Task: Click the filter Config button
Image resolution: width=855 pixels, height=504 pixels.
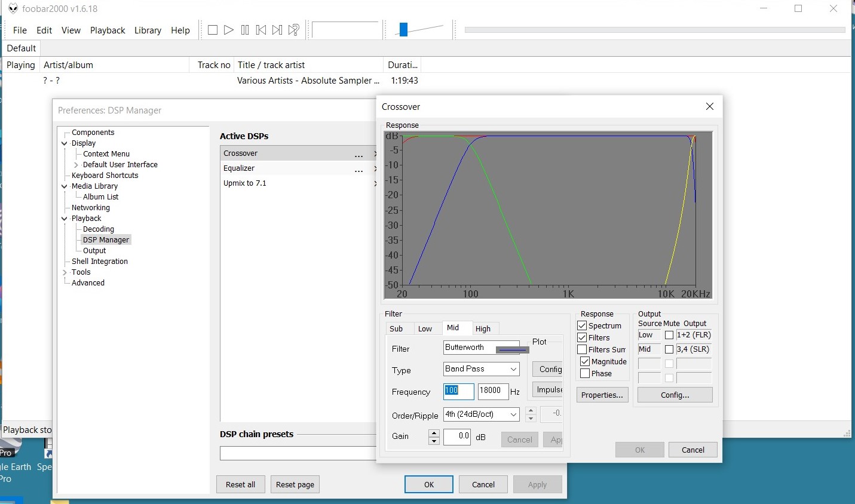Action: pos(547,369)
